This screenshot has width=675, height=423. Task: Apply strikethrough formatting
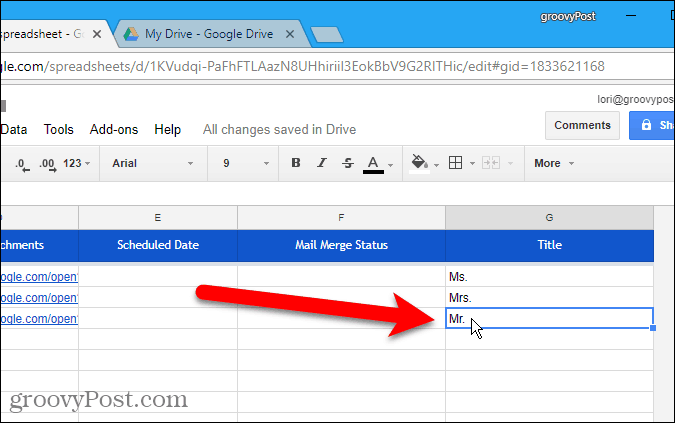pos(348,163)
